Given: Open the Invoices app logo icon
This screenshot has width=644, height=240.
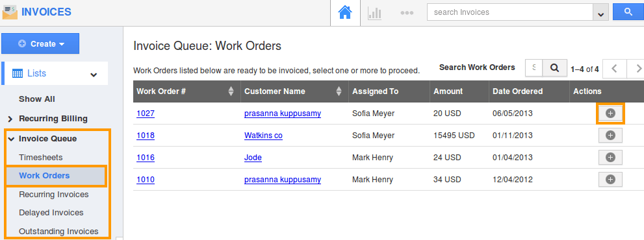Looking at the screenshot, I should pyautogui.click(x=10, y=12).
